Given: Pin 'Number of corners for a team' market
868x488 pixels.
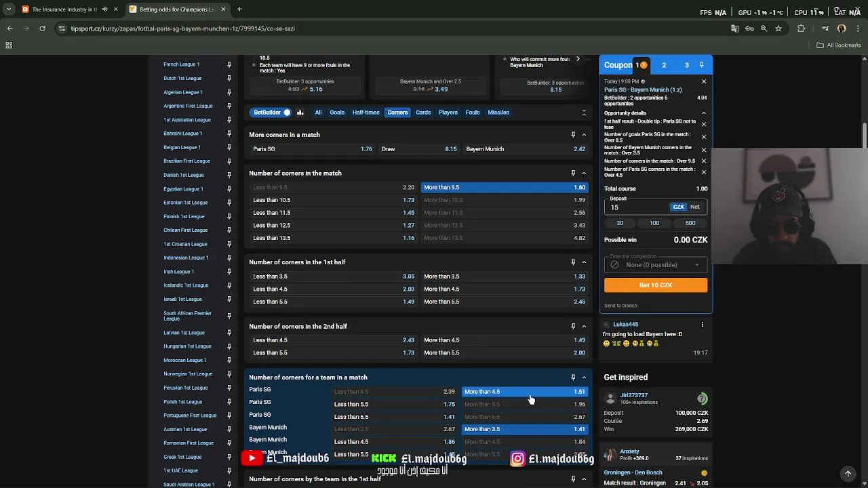Looking at the screenshot, I should [573, 378].
